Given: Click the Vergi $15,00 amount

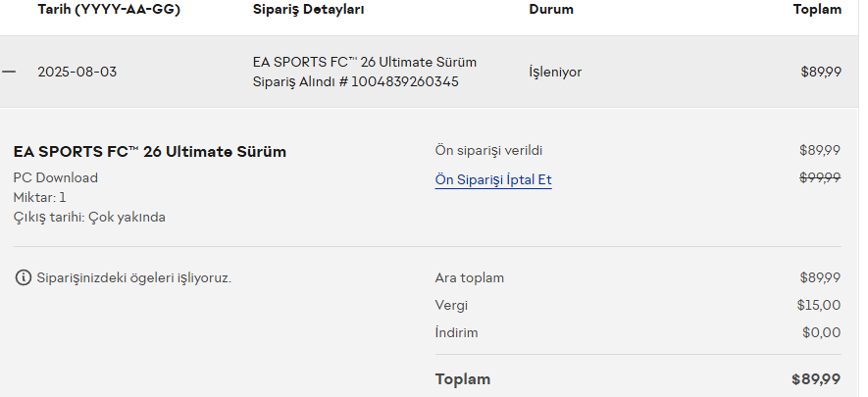Looking at the screenshot, I should point(818,305).
